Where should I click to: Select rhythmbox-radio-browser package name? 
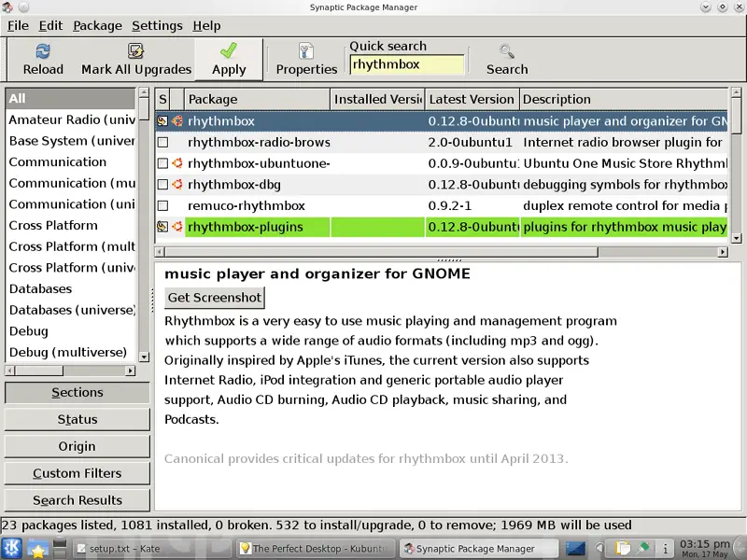[259, 143]
